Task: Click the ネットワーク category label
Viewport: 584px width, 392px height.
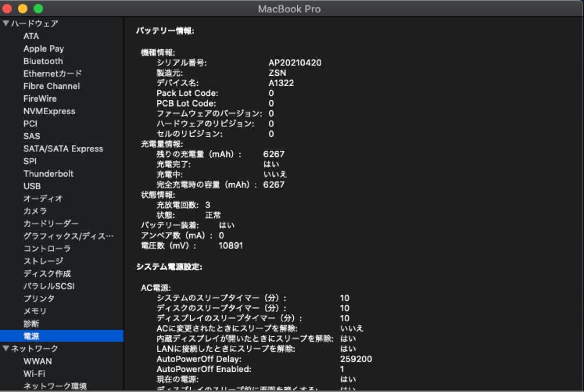Action: tap(35, 348)
